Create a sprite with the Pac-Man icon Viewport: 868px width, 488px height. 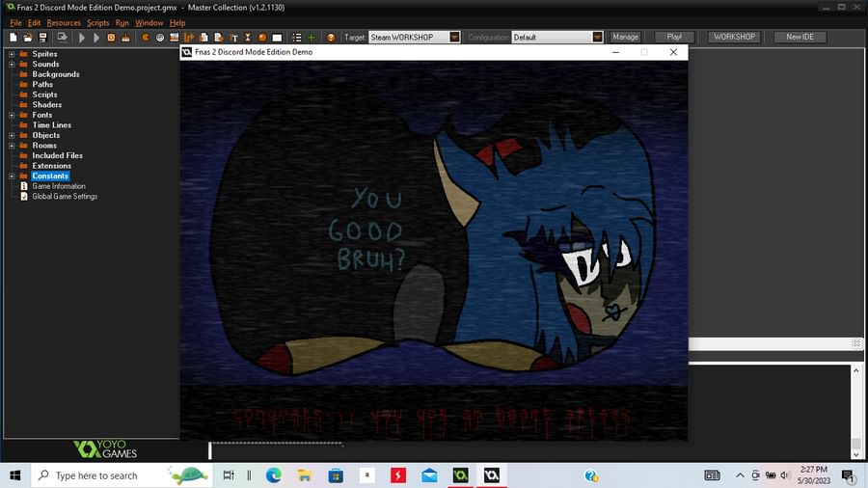(145, 37)
